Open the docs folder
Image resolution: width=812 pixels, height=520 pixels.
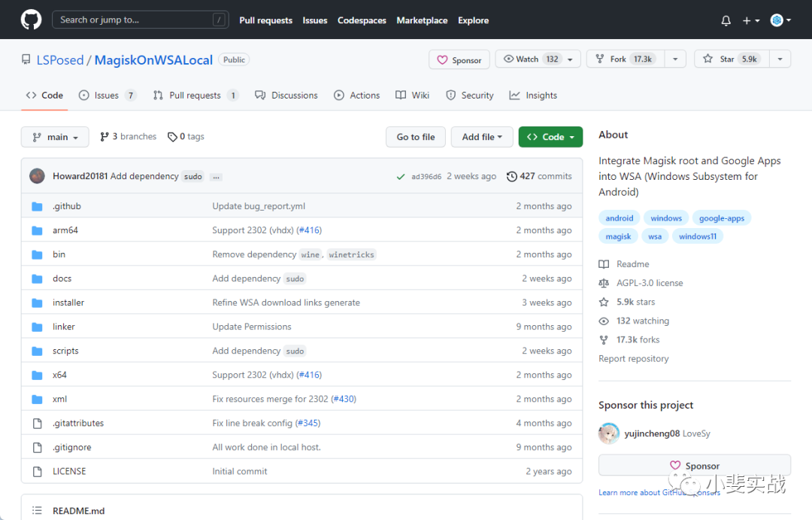click(x=62, y=278)
